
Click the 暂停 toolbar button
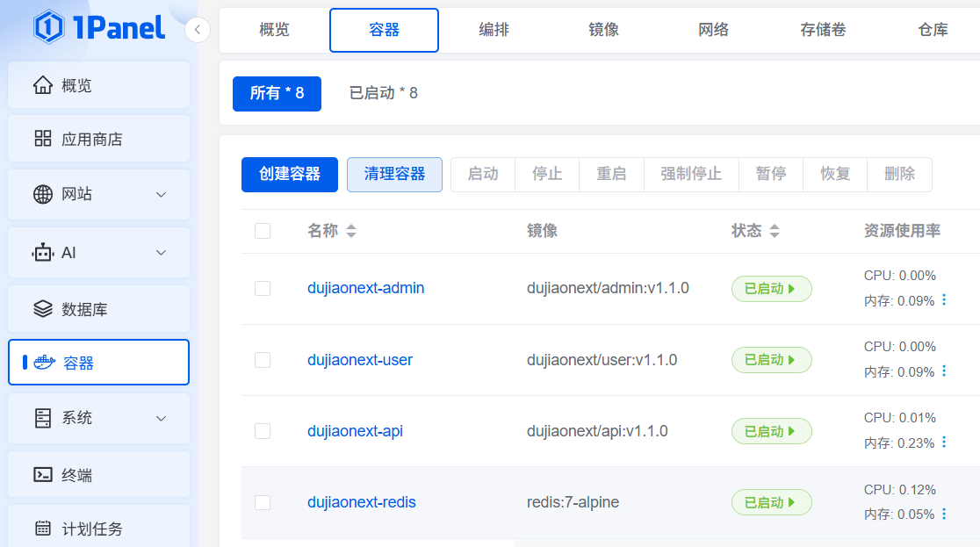pos(771,175)
